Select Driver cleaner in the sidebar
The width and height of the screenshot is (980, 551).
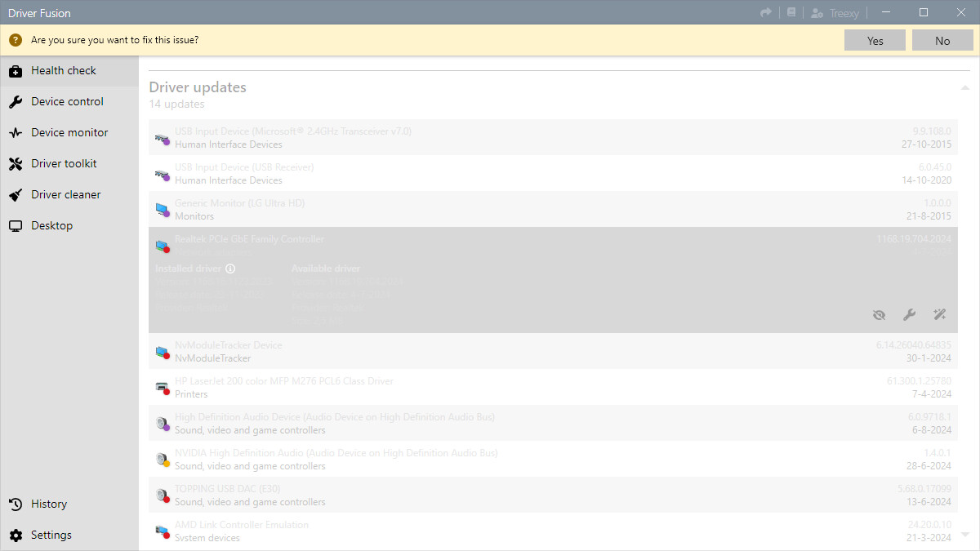69,195
